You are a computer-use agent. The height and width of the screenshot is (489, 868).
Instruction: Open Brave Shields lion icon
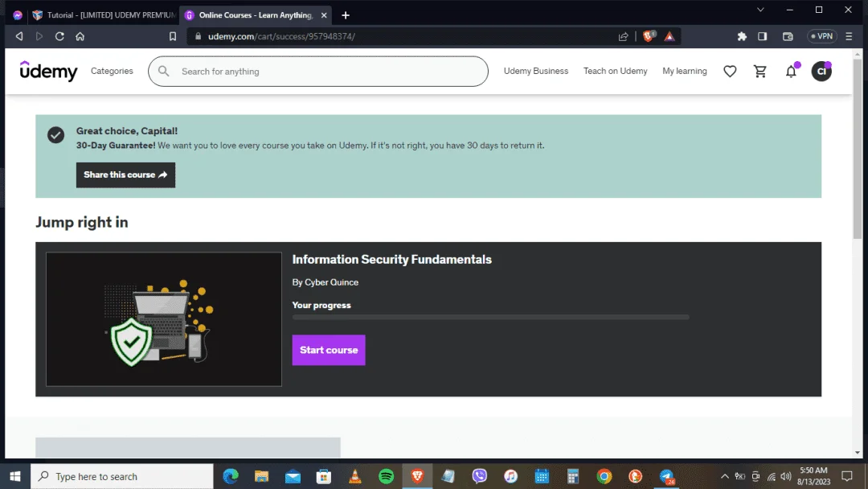pyautogui.click(x=649, y=36)
